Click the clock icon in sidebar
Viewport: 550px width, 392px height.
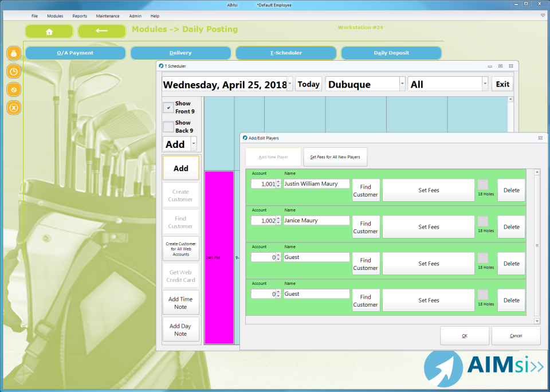tap(15, 72)
